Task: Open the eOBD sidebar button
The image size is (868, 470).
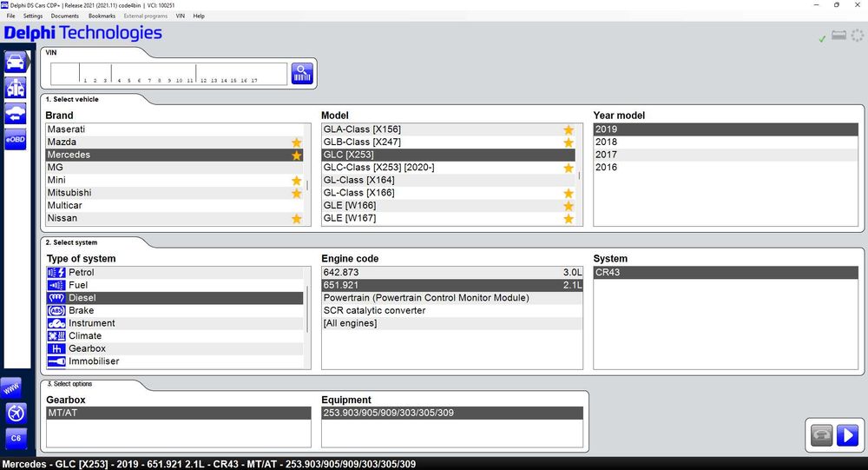Action: coord(16,139)
